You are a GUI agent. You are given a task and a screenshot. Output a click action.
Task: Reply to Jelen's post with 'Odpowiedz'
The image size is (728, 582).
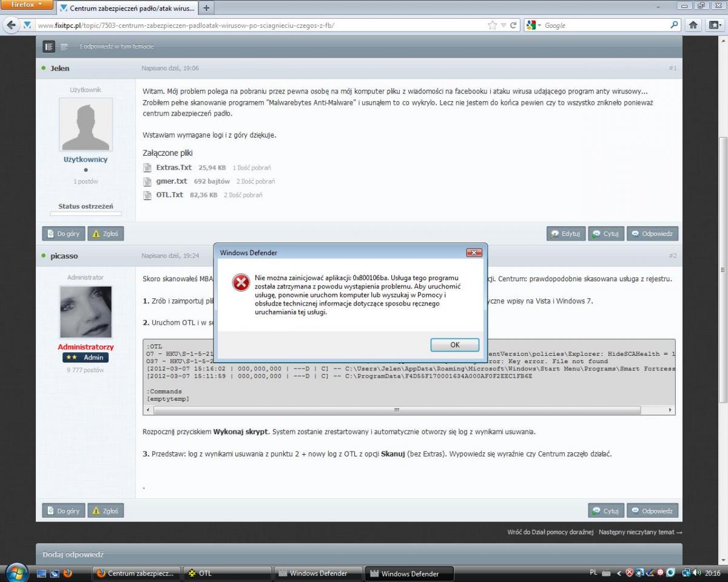[653, 234]
